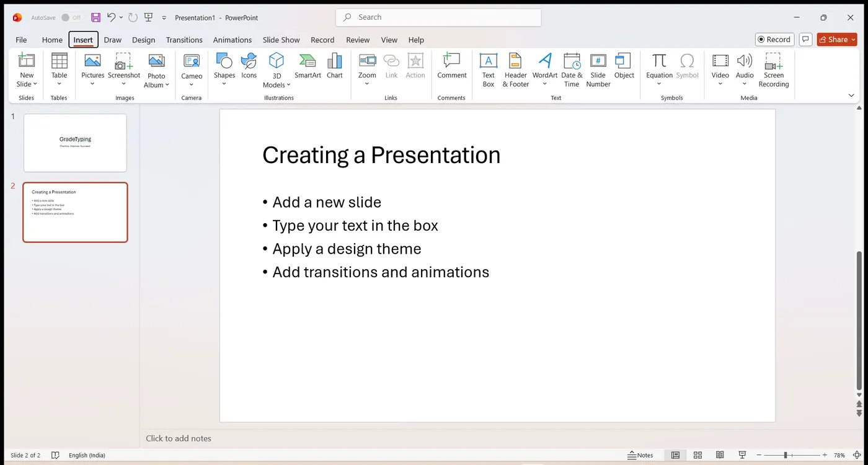Screen dimensions: 868x465
Task: Insert Date & Time
Action: (572, 69)
